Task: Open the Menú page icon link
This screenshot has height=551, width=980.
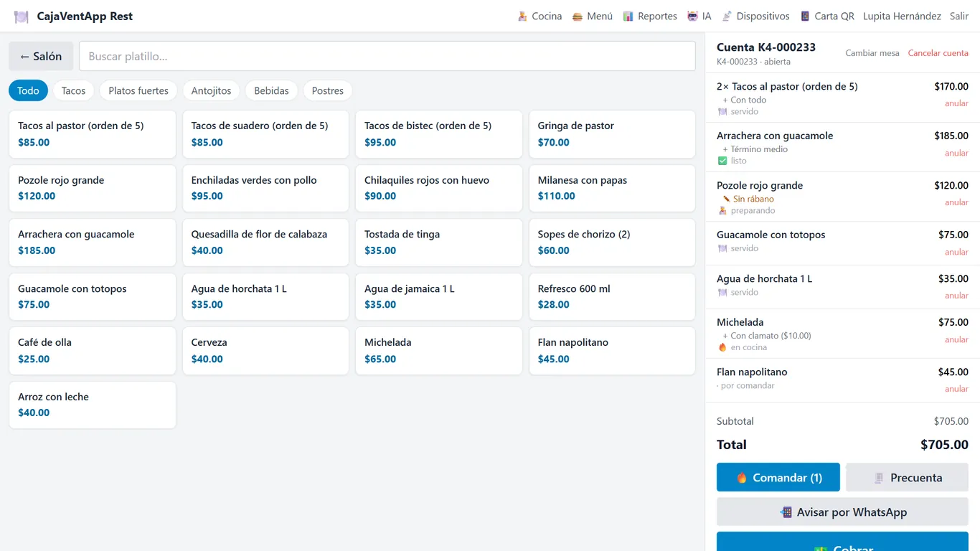Action: pyautogui.click(x=592, y=17)
